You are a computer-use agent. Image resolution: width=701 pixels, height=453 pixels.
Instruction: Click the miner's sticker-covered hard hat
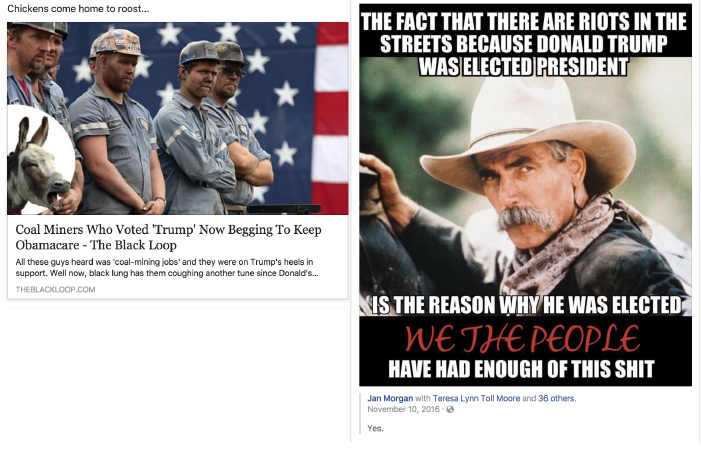[x=118, y=42]
